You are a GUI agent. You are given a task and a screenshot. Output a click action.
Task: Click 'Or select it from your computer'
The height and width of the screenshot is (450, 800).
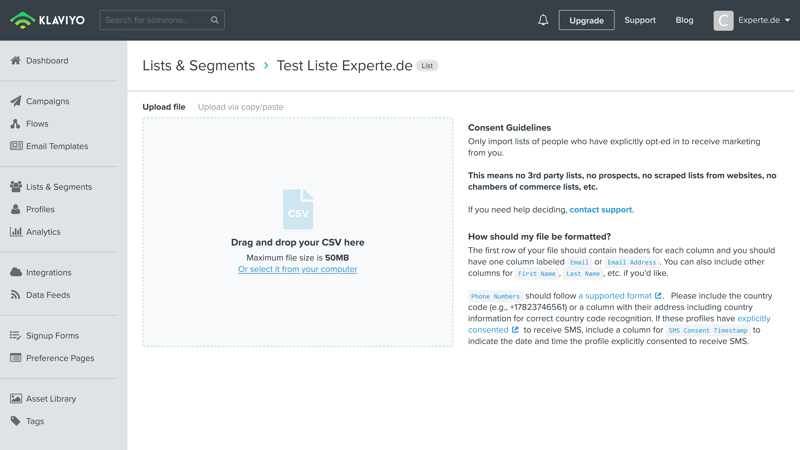click(x=298, y=269)
